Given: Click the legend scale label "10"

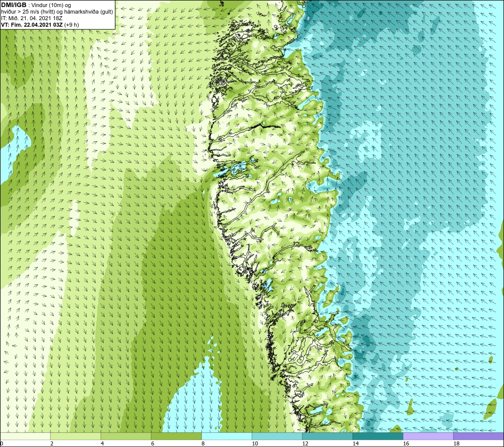Looking at the screenshot, I should (255, 444).
